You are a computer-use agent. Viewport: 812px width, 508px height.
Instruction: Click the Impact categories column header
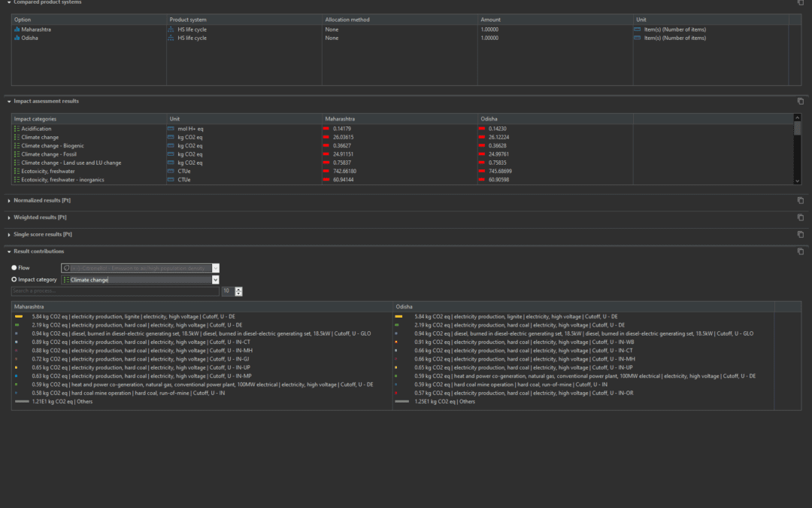click(x=35, y=119)
